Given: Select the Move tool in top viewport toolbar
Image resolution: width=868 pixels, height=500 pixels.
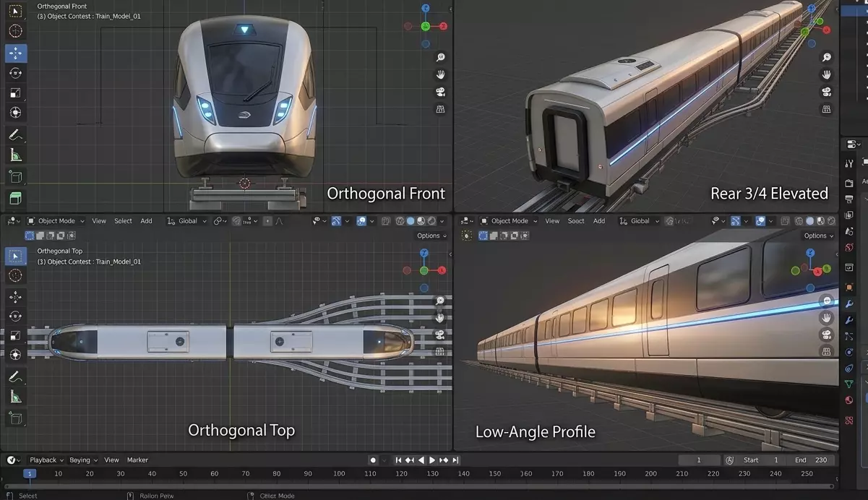Looking at the screenshot, I should point(16,297).
